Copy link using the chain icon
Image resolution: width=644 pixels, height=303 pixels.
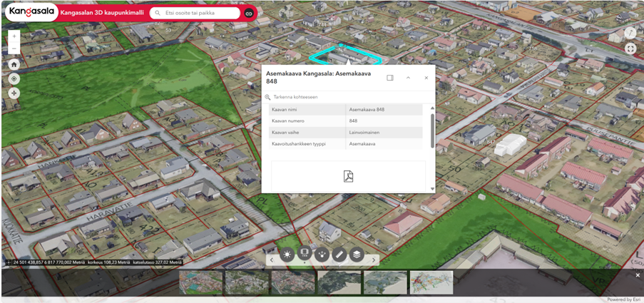(x=249, y=14)
